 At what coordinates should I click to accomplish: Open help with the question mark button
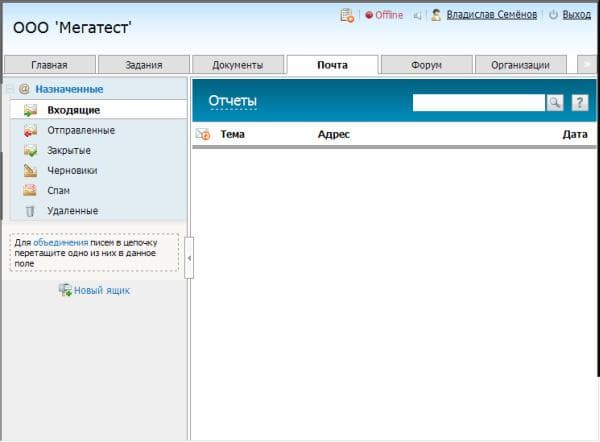tap(580, 103)
